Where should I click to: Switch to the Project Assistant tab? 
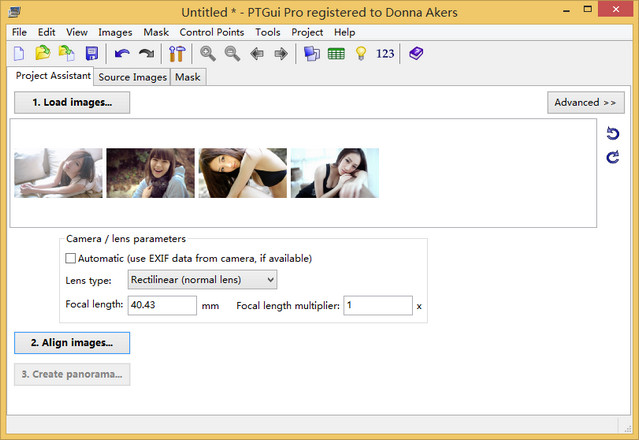point(53,76)
